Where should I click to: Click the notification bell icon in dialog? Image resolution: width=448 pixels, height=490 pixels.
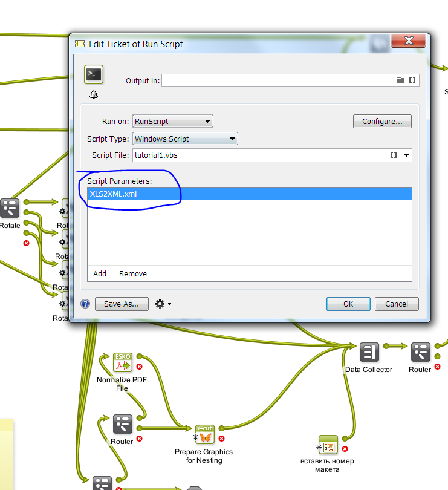point(94,94)
